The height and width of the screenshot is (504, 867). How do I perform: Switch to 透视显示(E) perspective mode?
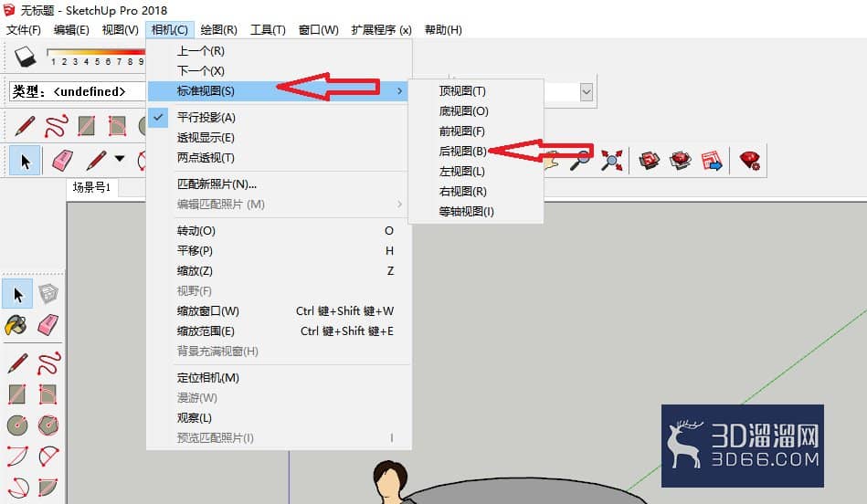click(278, 138)
